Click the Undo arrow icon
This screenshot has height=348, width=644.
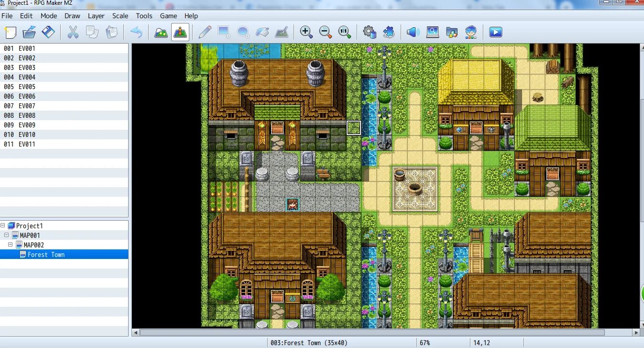pyautogui.click(x=136, y=32)
